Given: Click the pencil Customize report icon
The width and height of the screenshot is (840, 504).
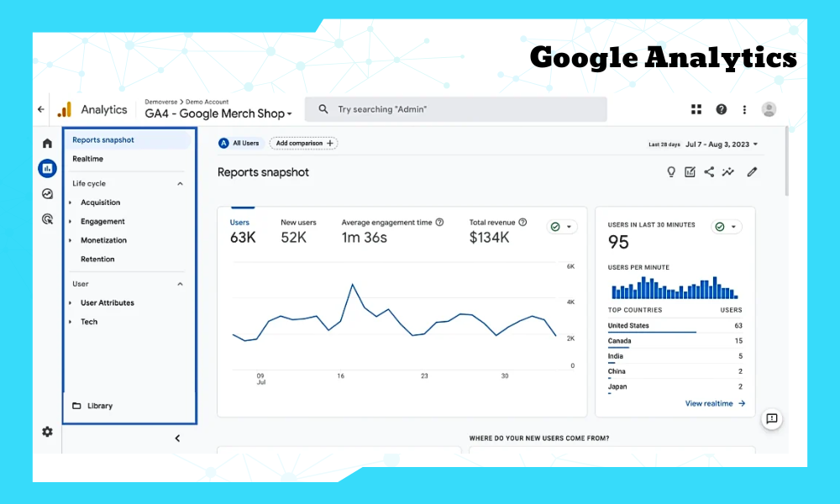Looking at the screenshot, I should 752,172.
